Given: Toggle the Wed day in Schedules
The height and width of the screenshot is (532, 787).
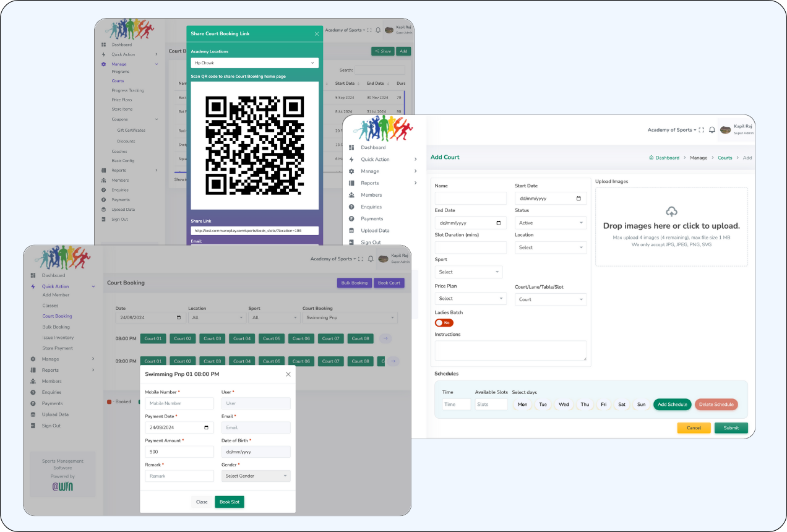Looking at the screenshot, I should pyautogui.click(x=564, y=405).
